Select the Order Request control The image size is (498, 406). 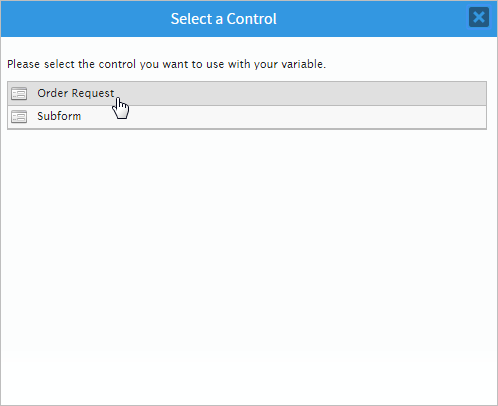247,94
